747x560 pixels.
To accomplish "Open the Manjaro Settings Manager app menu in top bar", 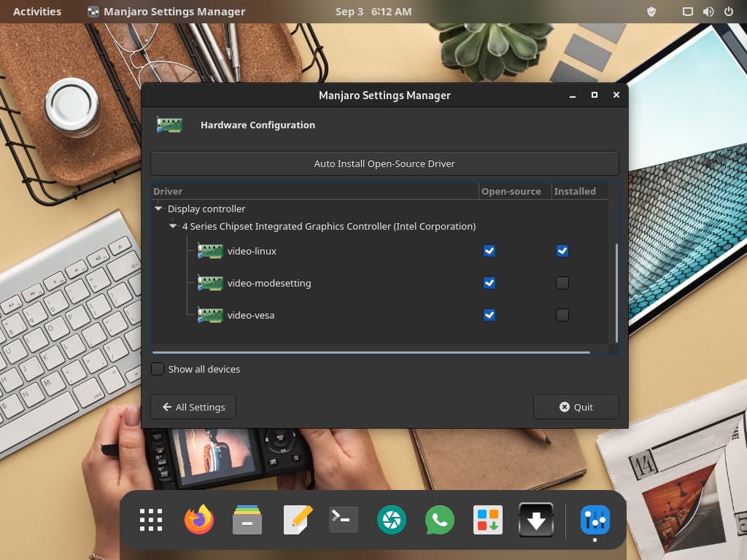I will [x=166, y=12].
